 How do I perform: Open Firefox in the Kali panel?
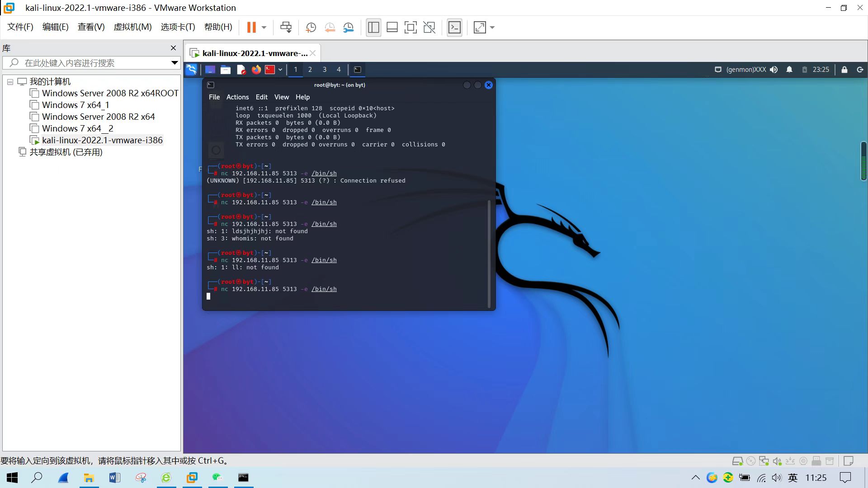[x=256, y=70]
